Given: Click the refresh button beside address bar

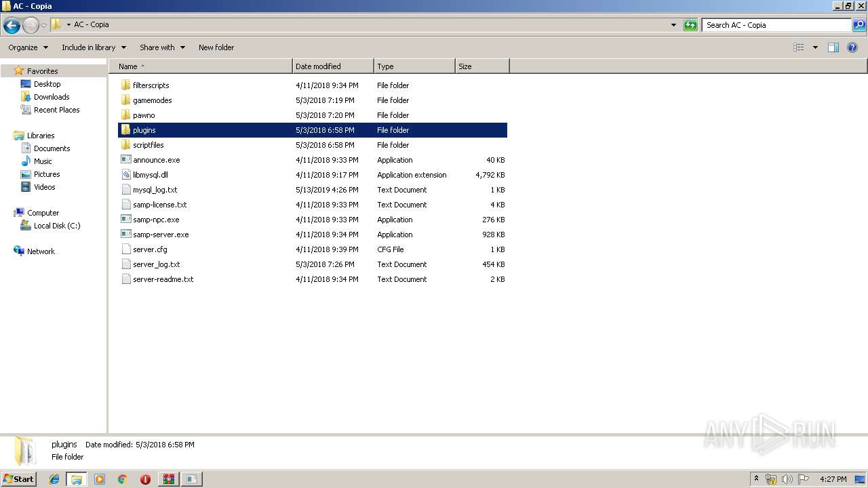Looking at the screenshot, I should tap(690, 25).
